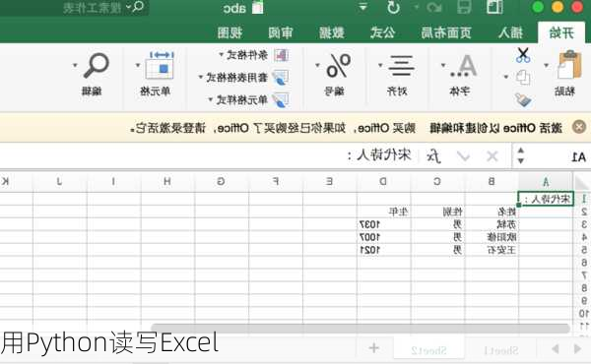Add a new sheet with plus button
The width and height of the screenshot is (591, 364).
coord(374,348)
